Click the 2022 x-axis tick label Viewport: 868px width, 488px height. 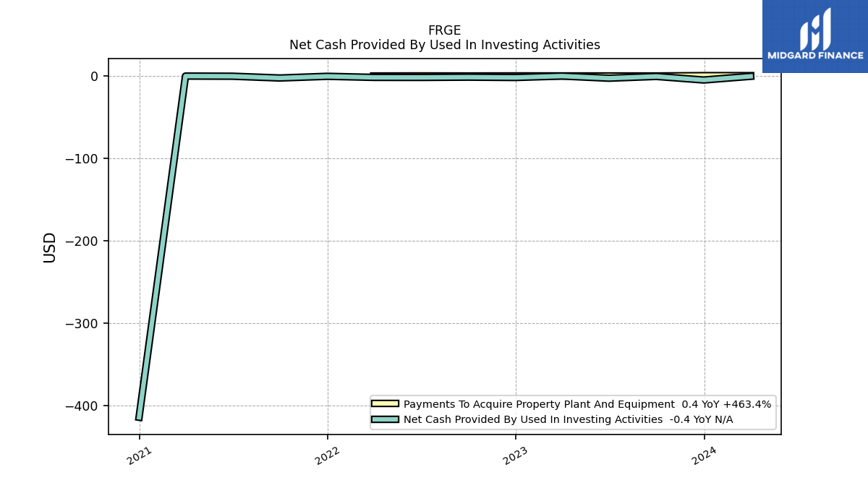(327, 455)
